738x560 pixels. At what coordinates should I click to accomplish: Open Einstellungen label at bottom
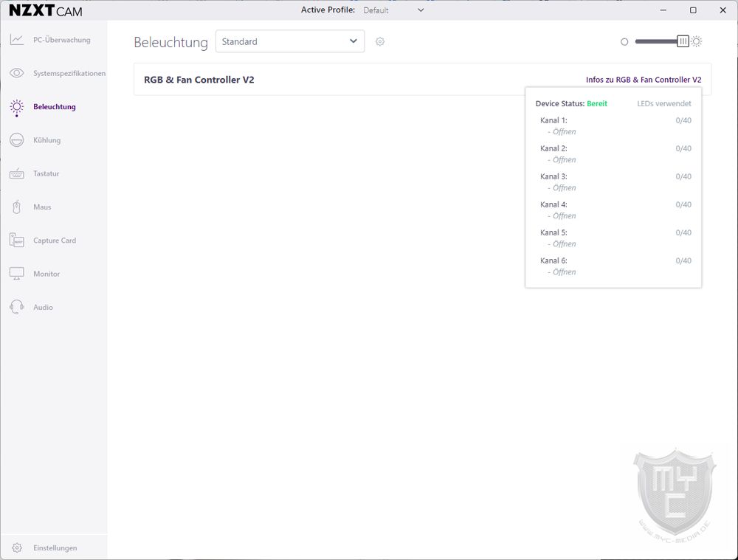[55, 547]
